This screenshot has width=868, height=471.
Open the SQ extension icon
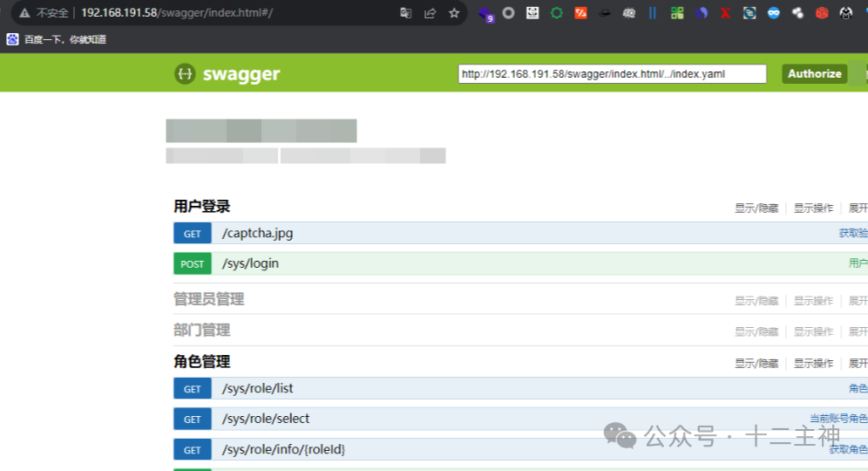tap(629, 13)
